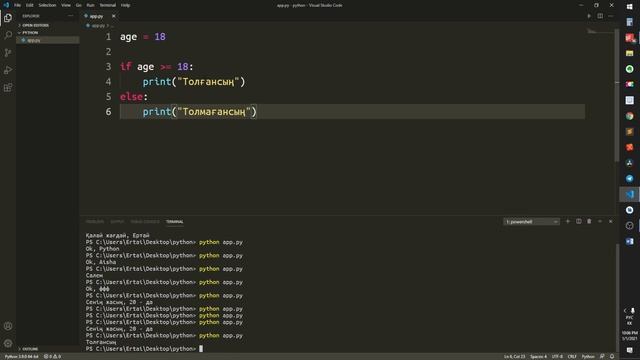Split the terminal pane
Viewport: 640px width, 360px height.
[578, 222]
